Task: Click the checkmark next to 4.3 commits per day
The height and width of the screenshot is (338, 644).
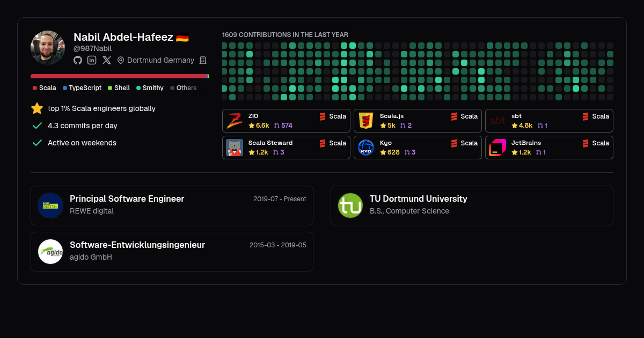Action: coord(37,126)
